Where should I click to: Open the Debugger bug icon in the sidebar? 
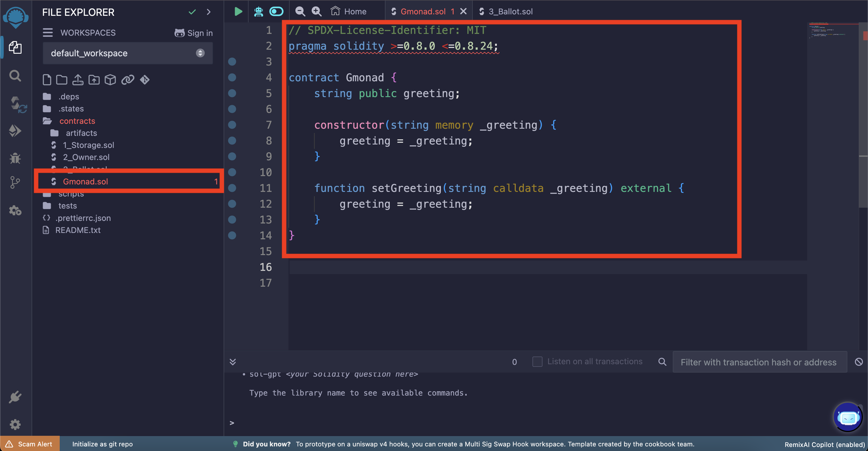(15, 158)
